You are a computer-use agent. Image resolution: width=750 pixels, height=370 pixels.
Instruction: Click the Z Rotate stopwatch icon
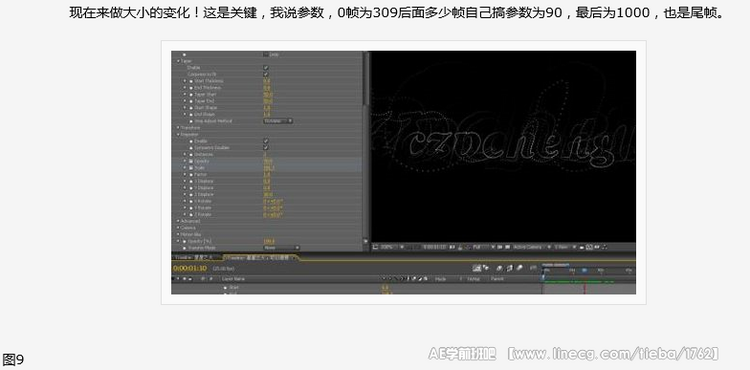pos(191,215)
